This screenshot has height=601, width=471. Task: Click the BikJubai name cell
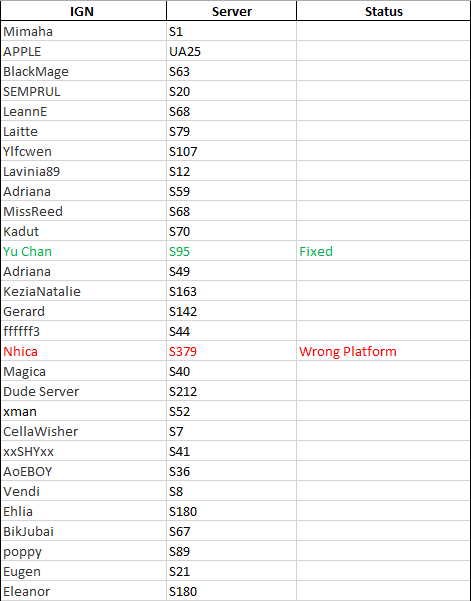tap(84, 531)
